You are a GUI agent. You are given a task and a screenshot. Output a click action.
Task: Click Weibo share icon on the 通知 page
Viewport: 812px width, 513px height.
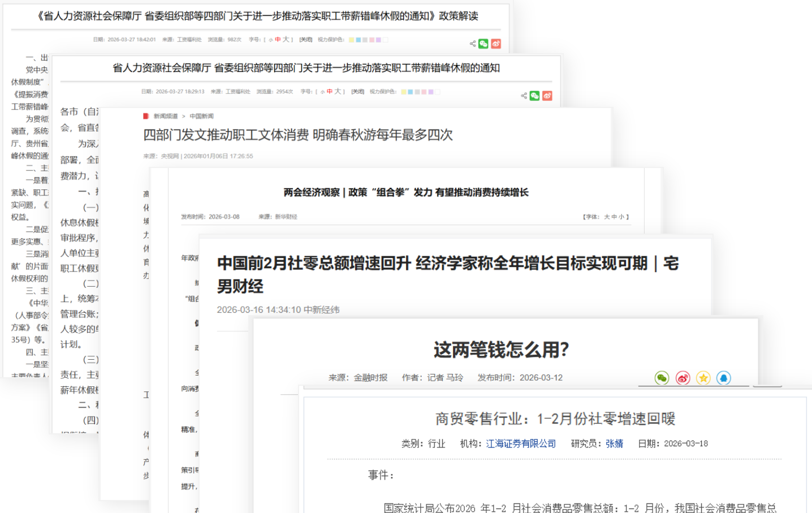tap(547, 96)
